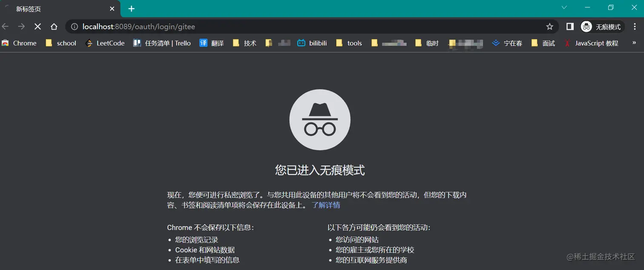Go back using the back arrow
This screenshot has width=644, height=270.
[5, 26]
